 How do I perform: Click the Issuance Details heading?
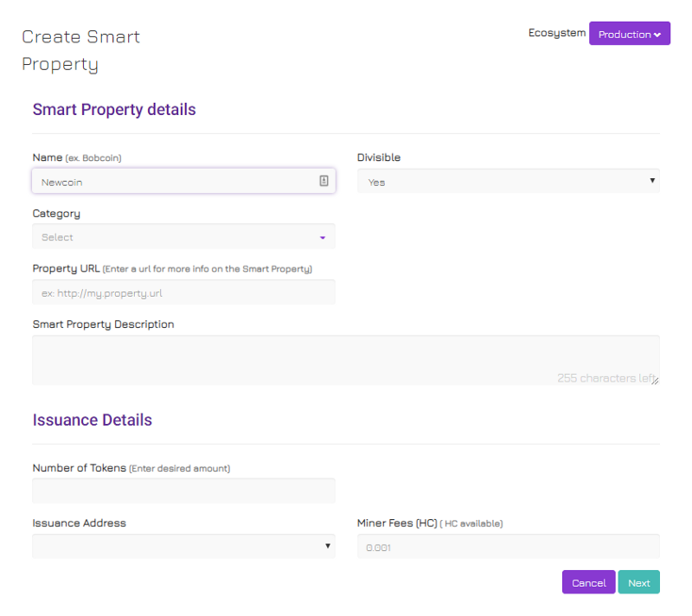pos(93,420)
